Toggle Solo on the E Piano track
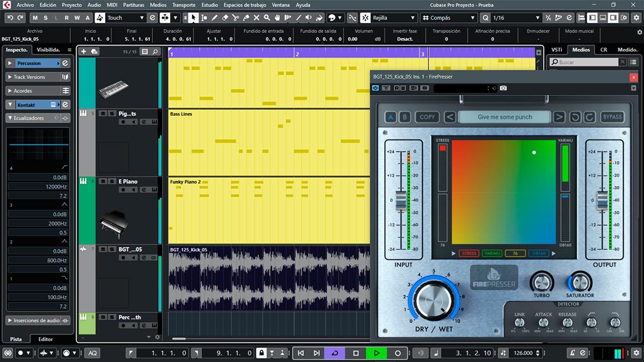Viewport: 644px width, 362px height. 111,181
